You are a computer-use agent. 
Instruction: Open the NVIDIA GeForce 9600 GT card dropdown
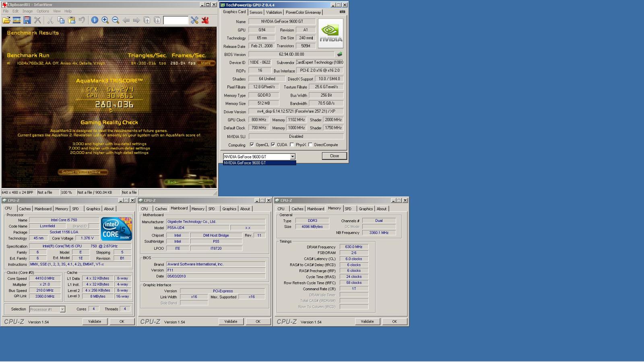coord(293,157)
